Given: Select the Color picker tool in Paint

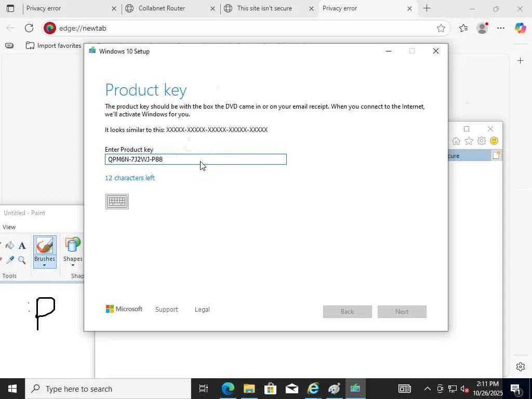Looking at the screenshot, I should pyautogui.click(x=10, y=260).
